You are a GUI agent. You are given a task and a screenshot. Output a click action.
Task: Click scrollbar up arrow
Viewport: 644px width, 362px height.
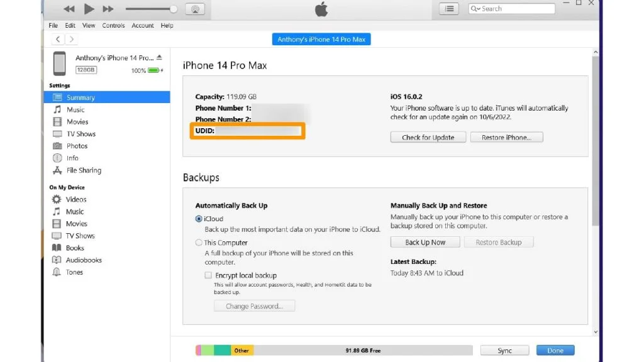click(x=596, y=53)
